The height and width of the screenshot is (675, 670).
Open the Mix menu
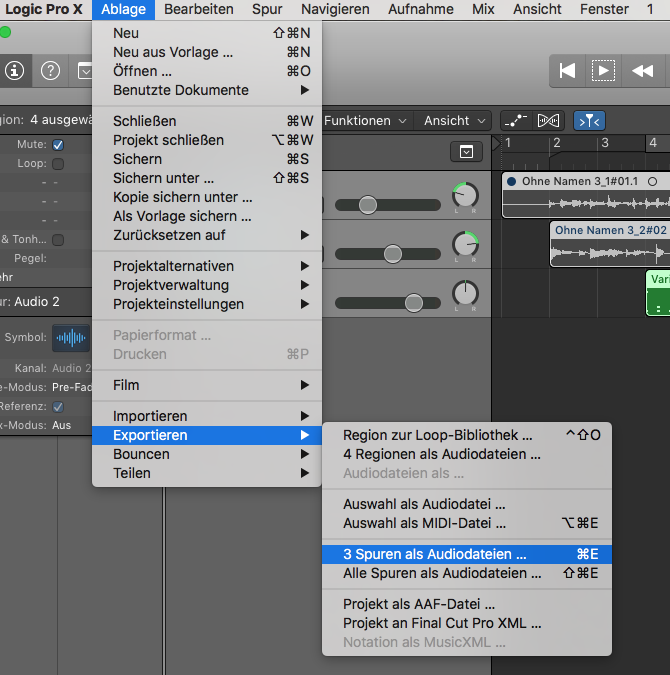coord(483,9)
